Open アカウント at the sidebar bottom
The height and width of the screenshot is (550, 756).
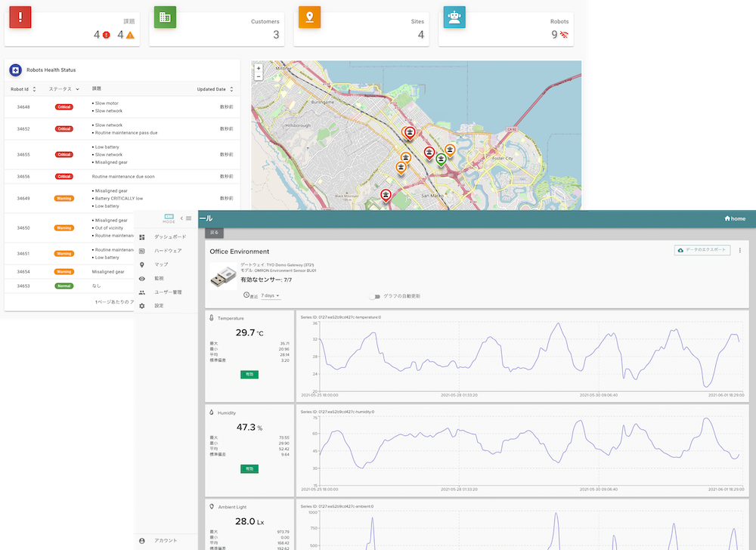pyautogui.click(x=166, y=541)
